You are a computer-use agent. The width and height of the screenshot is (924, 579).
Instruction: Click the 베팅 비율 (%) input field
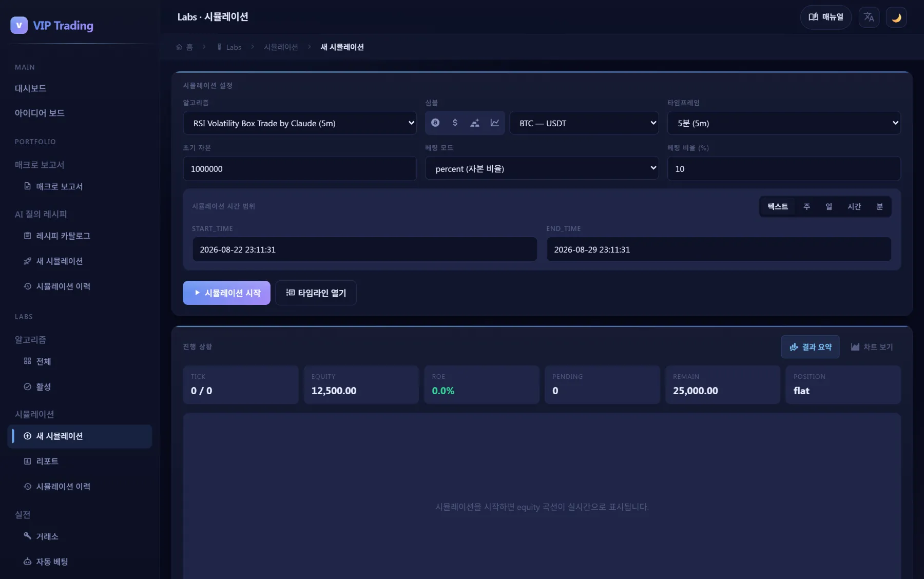point(784,168)
